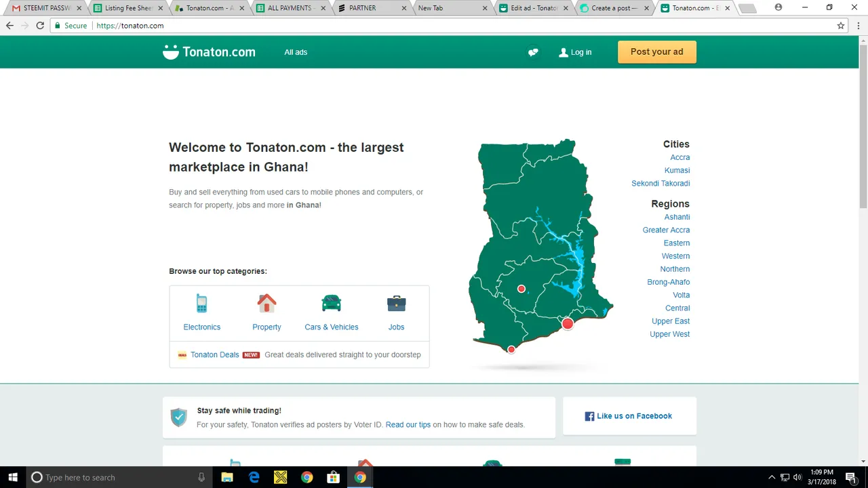The image size is (868, 488).
Task: Click the large red Accra map marker
Action: 568,324
